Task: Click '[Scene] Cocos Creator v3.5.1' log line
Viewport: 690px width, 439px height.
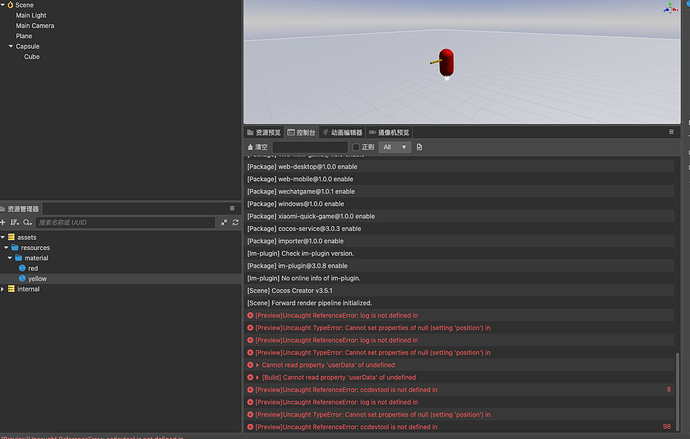Action: click(x=290, y=291)
